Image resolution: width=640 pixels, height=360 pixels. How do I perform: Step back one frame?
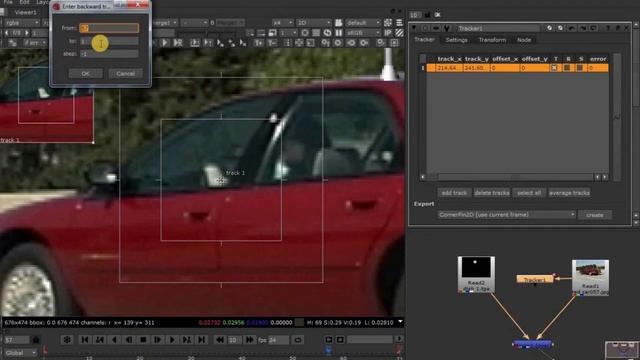point(129,340)
